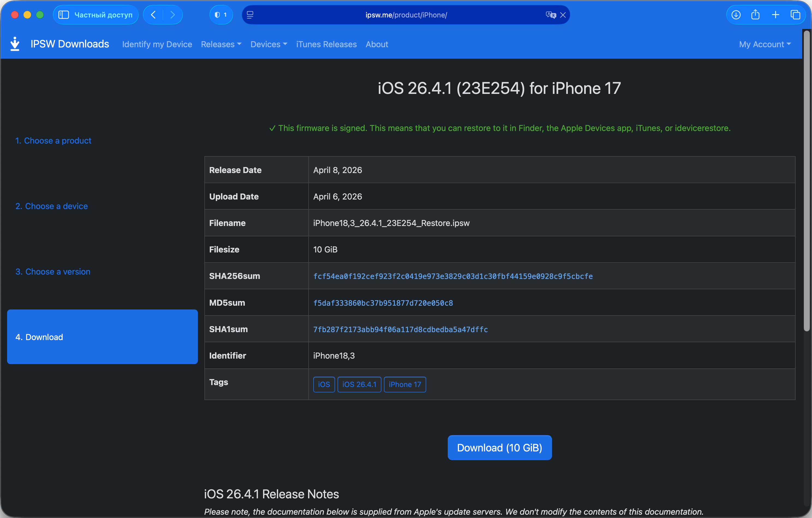Click the iOS 26.4.1 tag
The height and width of the screenshot is (518, 812).
(x=359, y=385)
